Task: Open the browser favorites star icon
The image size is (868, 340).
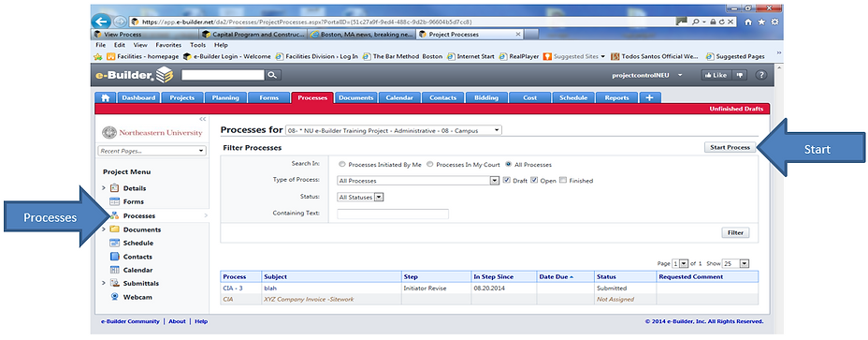Action: tap(761, 22)
